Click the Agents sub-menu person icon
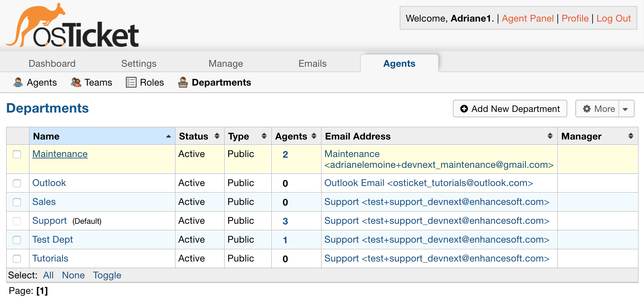The image size is (644, 306). coord(18,82)
